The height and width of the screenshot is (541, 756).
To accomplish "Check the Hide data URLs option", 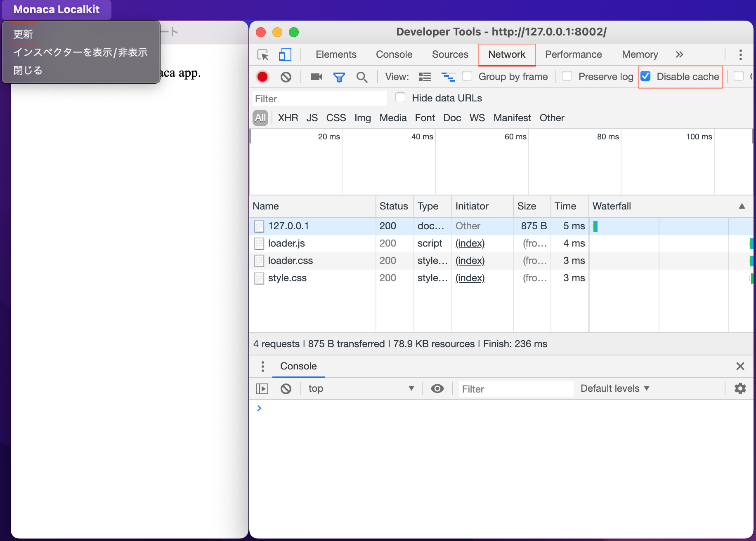I will (400, 98).
